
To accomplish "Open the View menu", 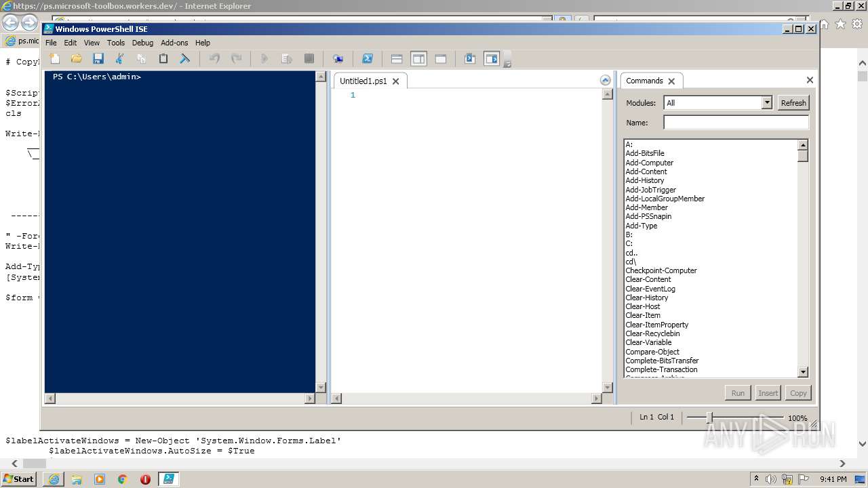I will pyautogui.click(x=92, y=43).
